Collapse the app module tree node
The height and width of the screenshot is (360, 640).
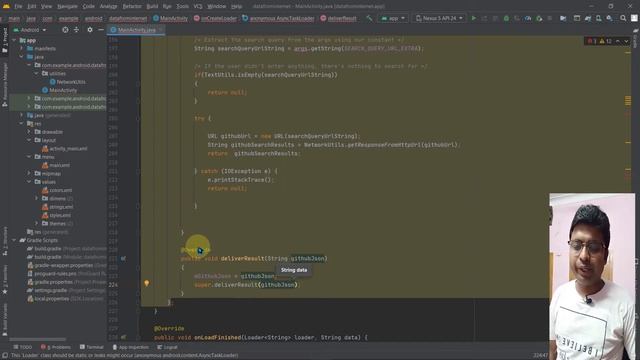tap(14, 40)
